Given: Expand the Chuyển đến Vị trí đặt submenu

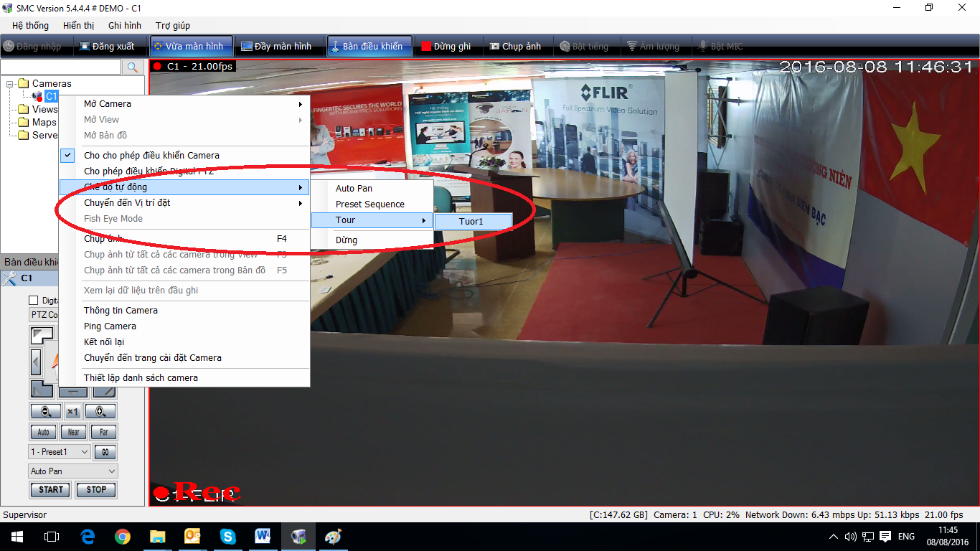Looking at the screenshot, I should tap(184, 202).
